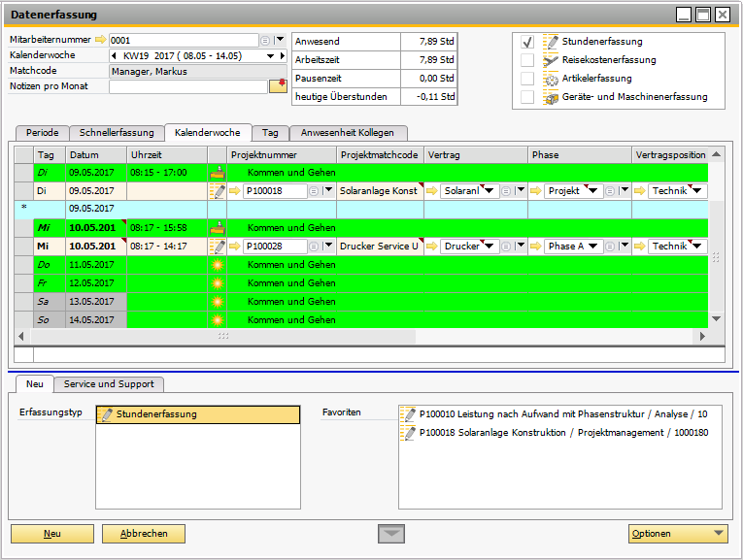Click the gray collapse arrow button at the bottom

[391, 534]
